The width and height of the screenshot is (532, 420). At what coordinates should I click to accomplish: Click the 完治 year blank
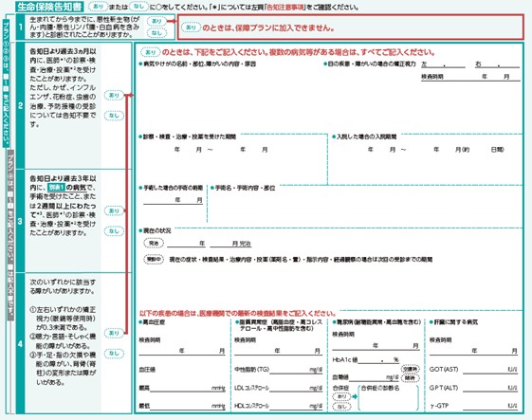click(x=186, y=244)
